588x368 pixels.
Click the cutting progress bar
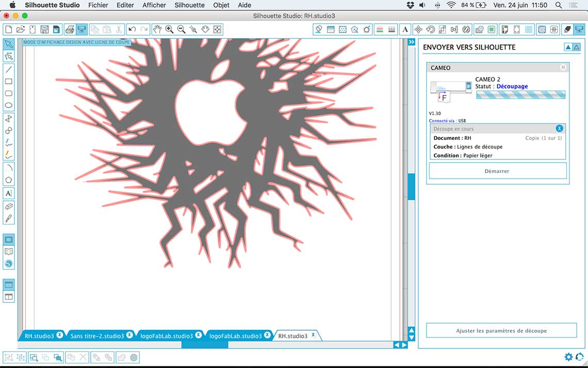(x=520, y=95)
